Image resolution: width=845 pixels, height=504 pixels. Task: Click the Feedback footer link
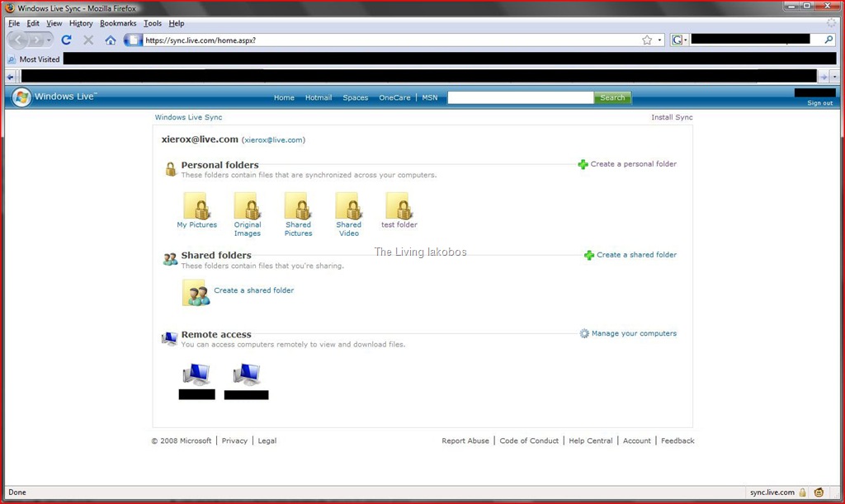click(677, 440)
